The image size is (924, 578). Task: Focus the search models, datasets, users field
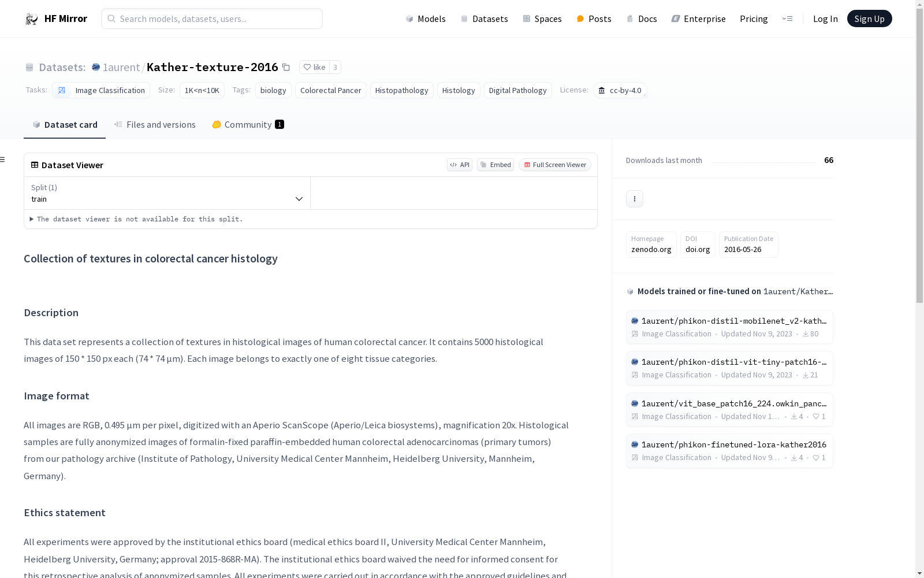click(x=212, y=18)
